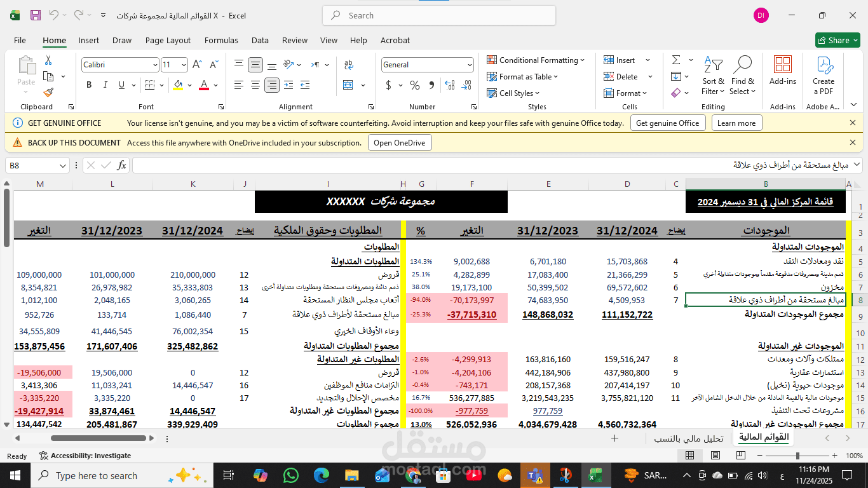Click the Cut scissors icon
Screen dimensions: 868x488
pos(48,60)
